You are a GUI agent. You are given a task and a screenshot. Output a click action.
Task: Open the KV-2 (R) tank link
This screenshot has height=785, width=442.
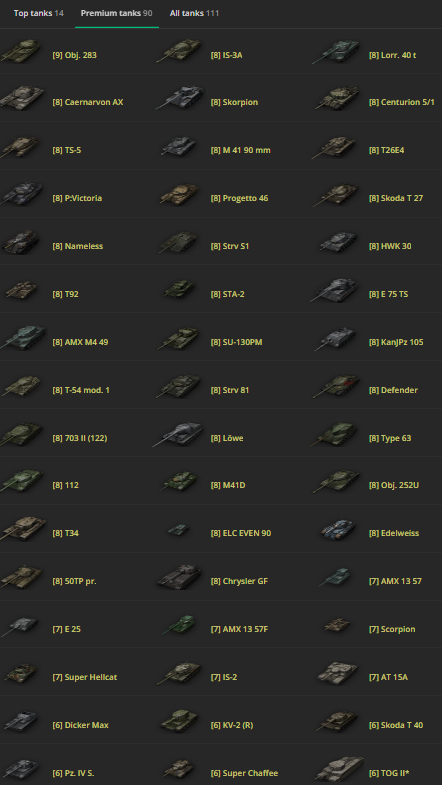[x=232, y=725]
